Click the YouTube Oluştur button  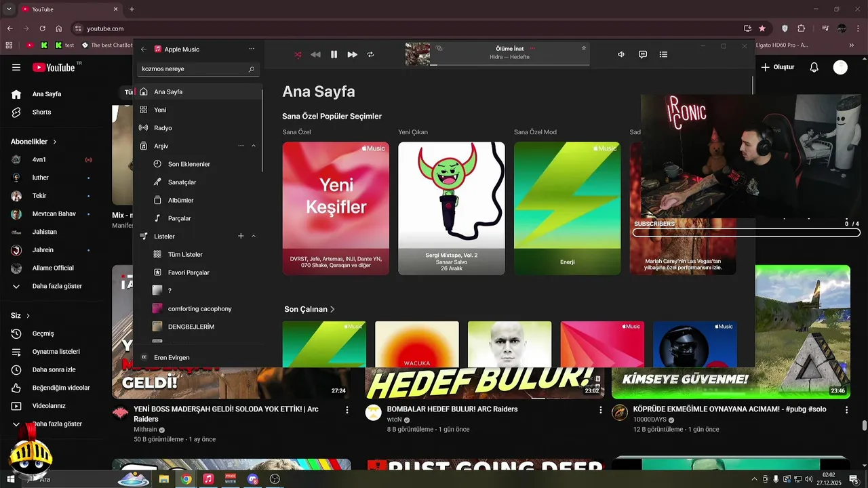point(778,67)
